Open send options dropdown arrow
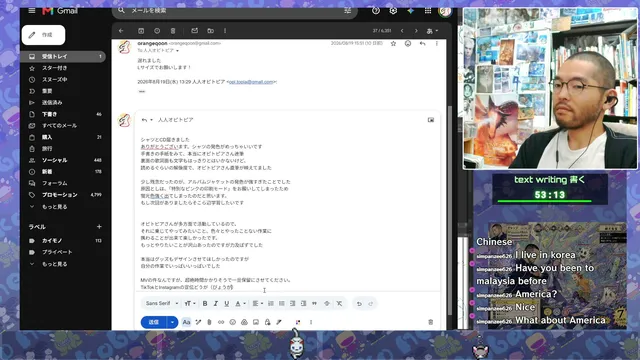This screenshot has width=640, height=360. click(x=172, y=322)
